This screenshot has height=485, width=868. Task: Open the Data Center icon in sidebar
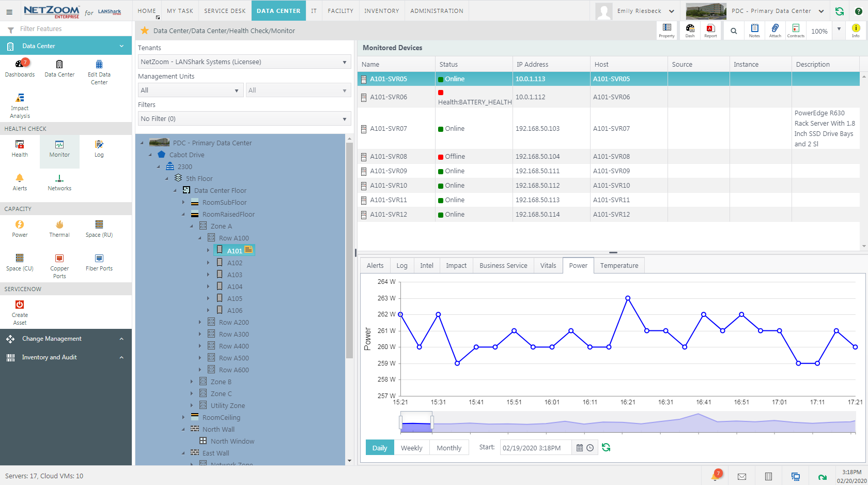pyautogui.click(x=59, y=68)
